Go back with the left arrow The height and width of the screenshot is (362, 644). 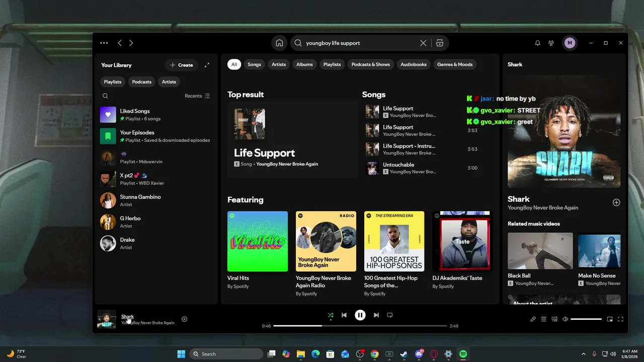[x=120, y=43]
